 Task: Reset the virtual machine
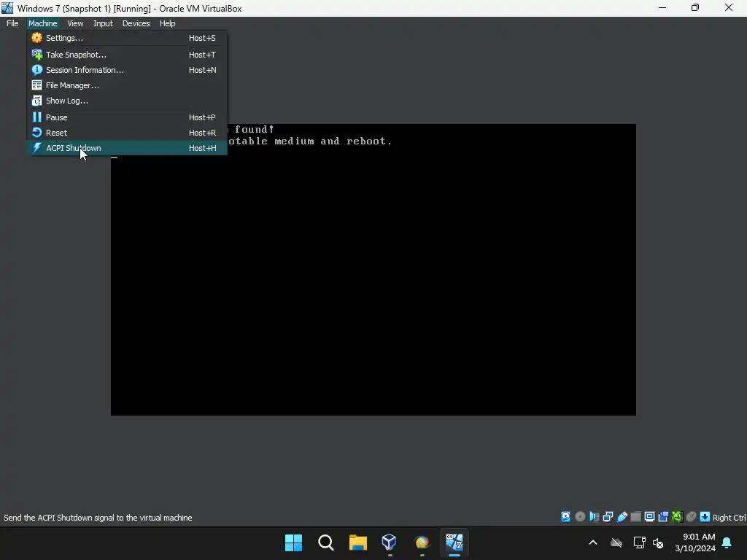(127, 133)
